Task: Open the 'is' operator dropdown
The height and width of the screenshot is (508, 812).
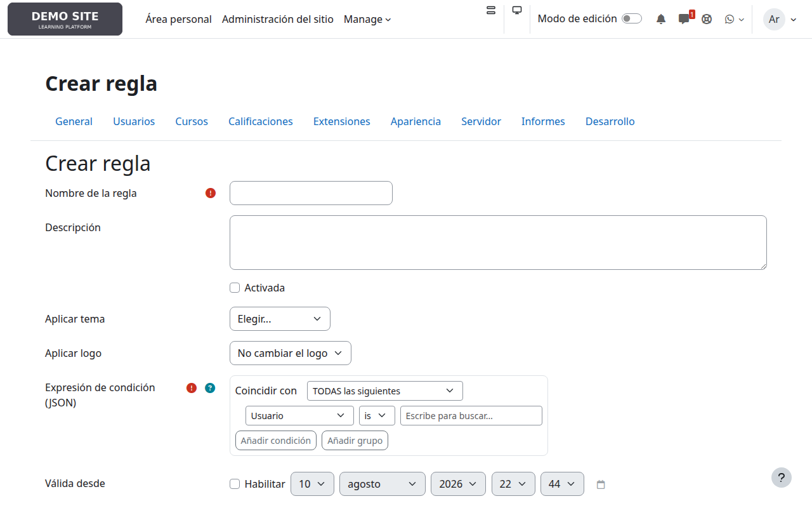Action: coord(377,415)
